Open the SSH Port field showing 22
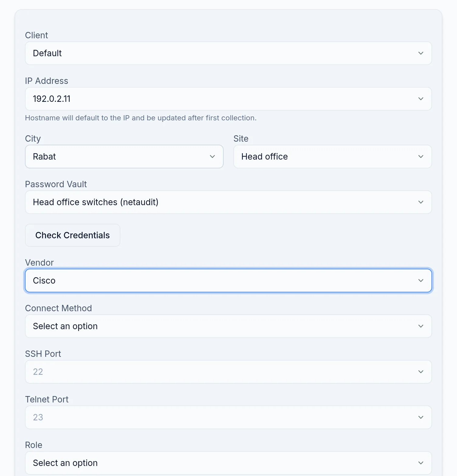Viewport: 457px width, 476px height. coord(228,372)
